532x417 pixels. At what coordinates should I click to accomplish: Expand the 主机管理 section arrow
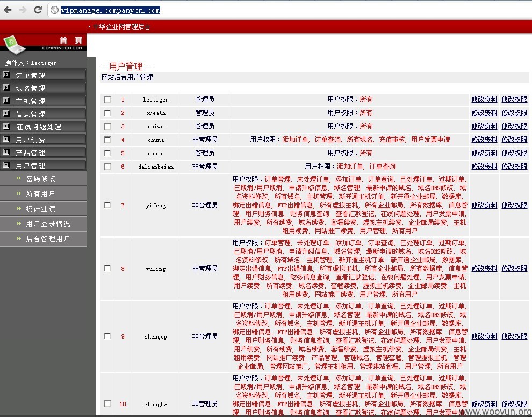(6, 100)
